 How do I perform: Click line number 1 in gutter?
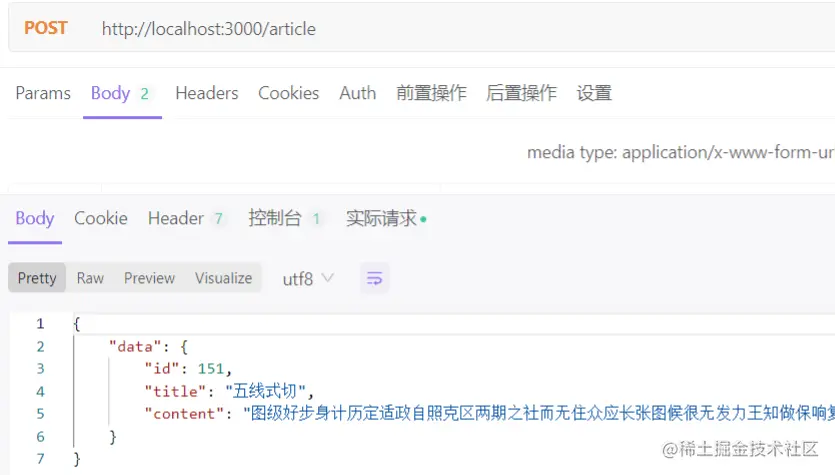click(x=40, y=323)
